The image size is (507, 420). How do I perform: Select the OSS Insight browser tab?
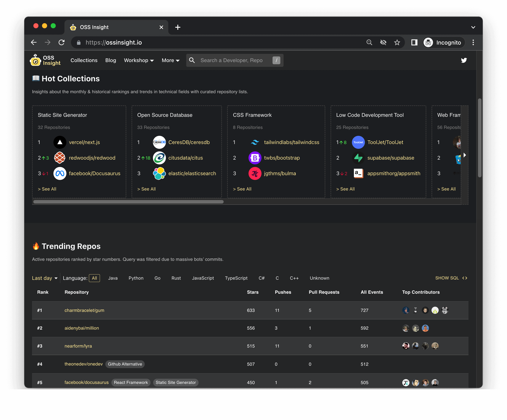pos(116,27)
